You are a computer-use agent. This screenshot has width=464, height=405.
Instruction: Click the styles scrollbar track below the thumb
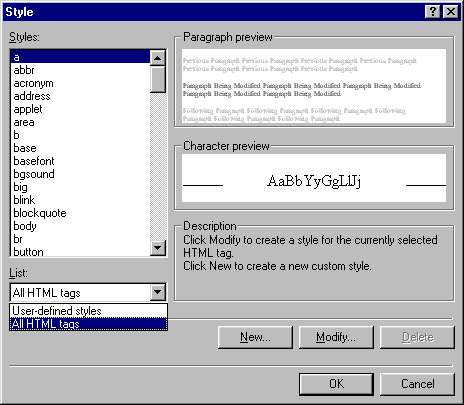click(158, 167)
